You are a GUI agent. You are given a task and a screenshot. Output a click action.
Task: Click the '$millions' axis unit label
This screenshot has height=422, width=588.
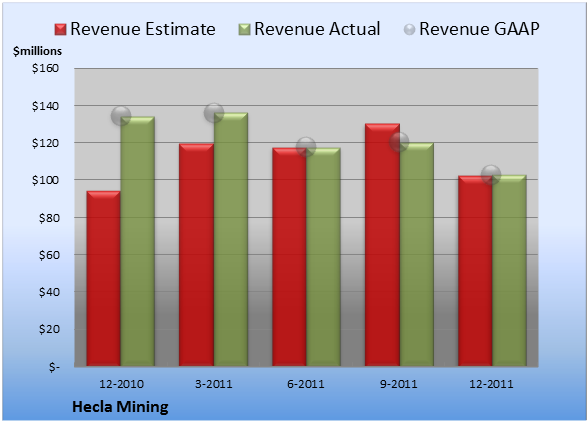point(37,51)
